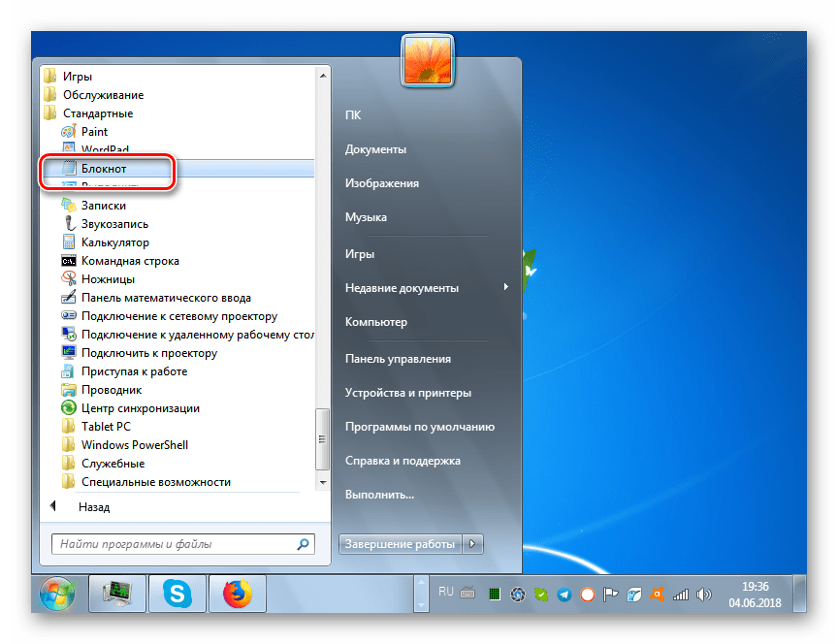The height and width of the screenshot is (644, 838).
Task: Click the white circle orange-ring tray icon
Action: pyautogui.click(x=588, y=595)
